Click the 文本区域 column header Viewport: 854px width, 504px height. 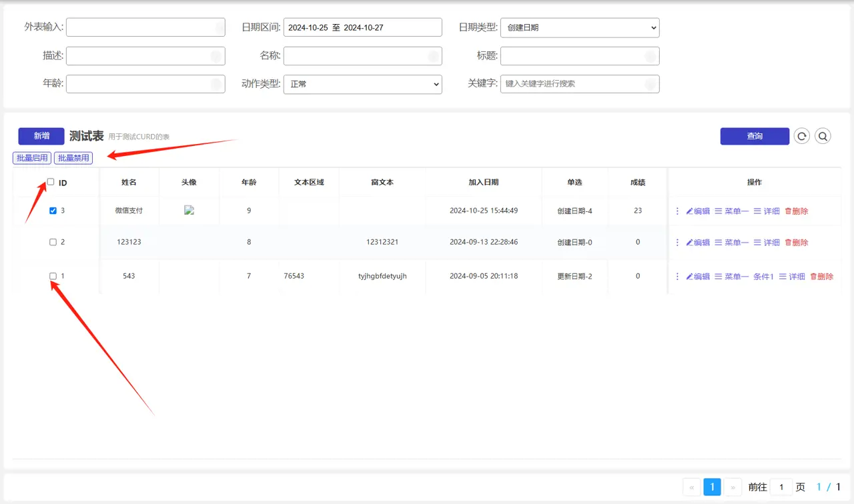click(x=309, y=182)
